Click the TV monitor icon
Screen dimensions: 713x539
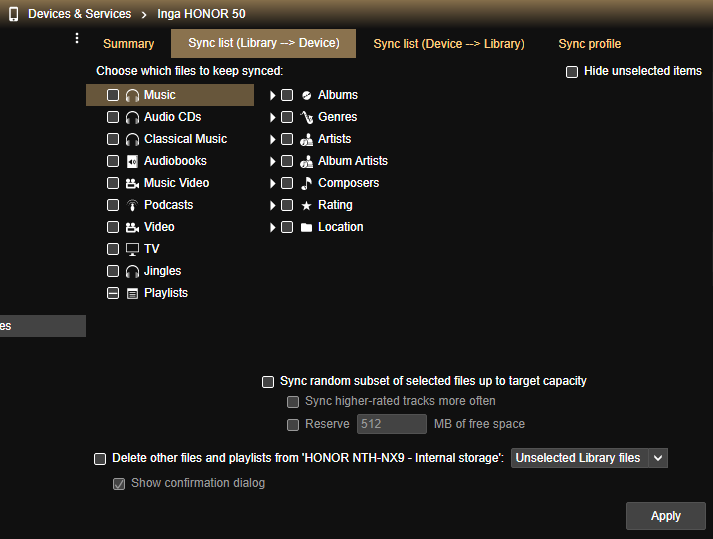coord(132,249)
